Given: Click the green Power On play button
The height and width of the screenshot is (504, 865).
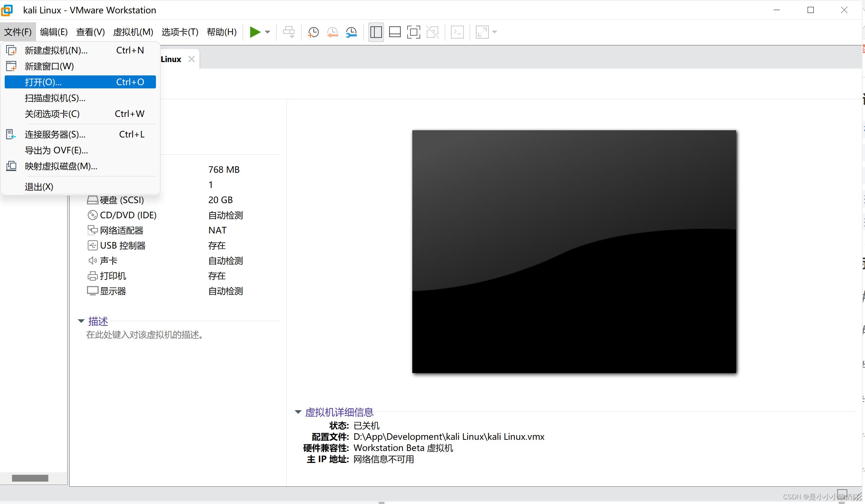Looking at the screenshot, I should pyautogui.click(x=255, y=32).
